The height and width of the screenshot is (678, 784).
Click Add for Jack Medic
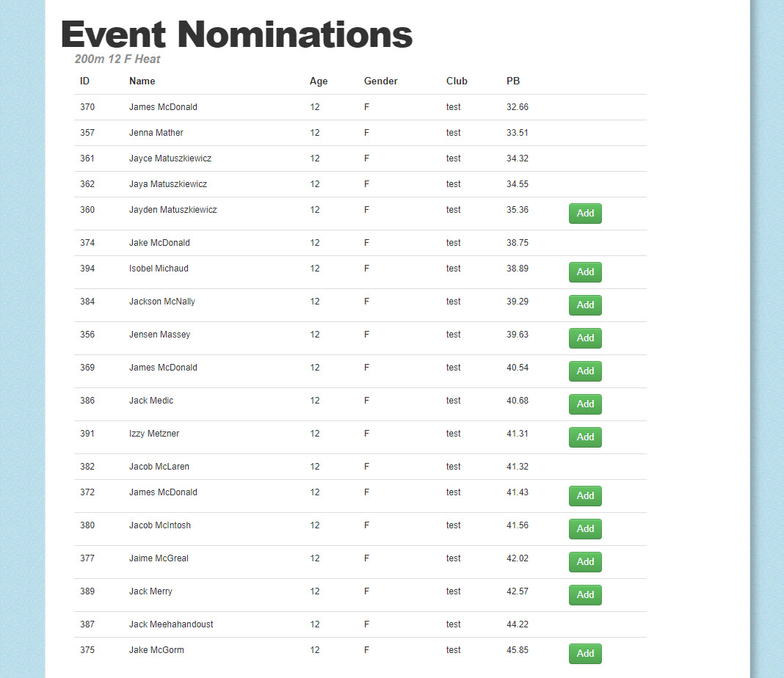(585, 404)
